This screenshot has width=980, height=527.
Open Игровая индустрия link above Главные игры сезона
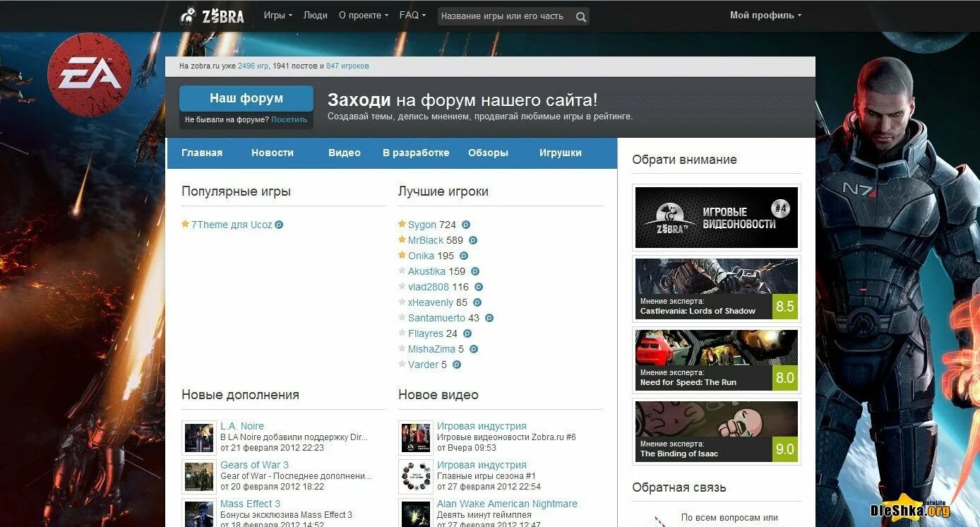(482, 465)
